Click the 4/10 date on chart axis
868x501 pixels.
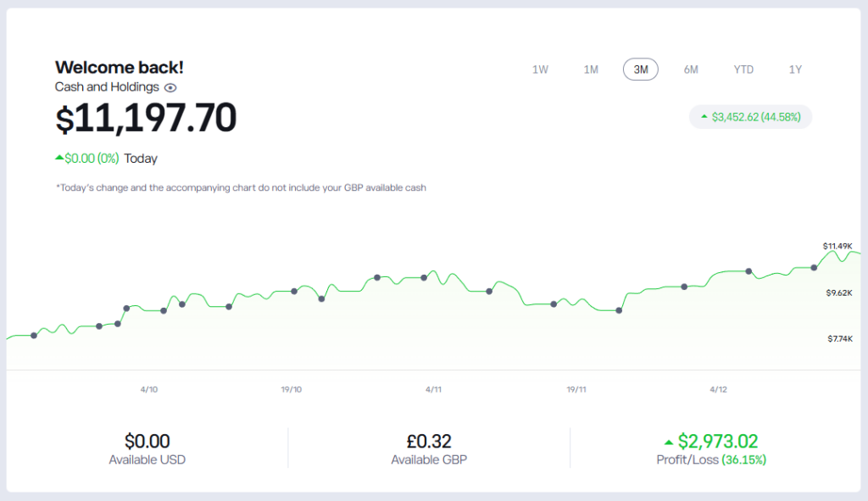(149, 390)
